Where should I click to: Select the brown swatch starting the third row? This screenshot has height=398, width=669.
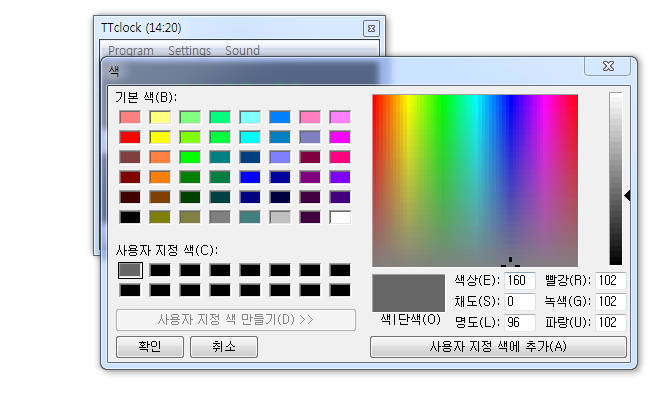(x=130, y=157)
